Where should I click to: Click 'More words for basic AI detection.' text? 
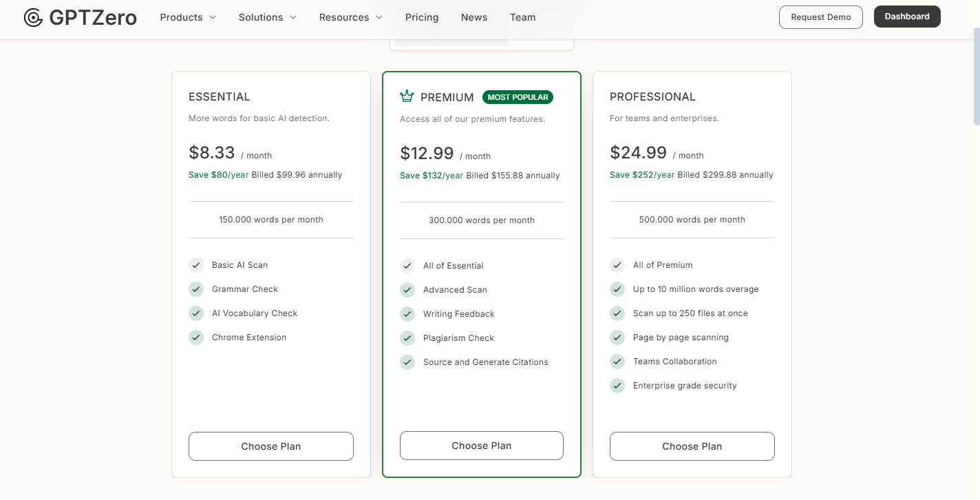point(259,118)
